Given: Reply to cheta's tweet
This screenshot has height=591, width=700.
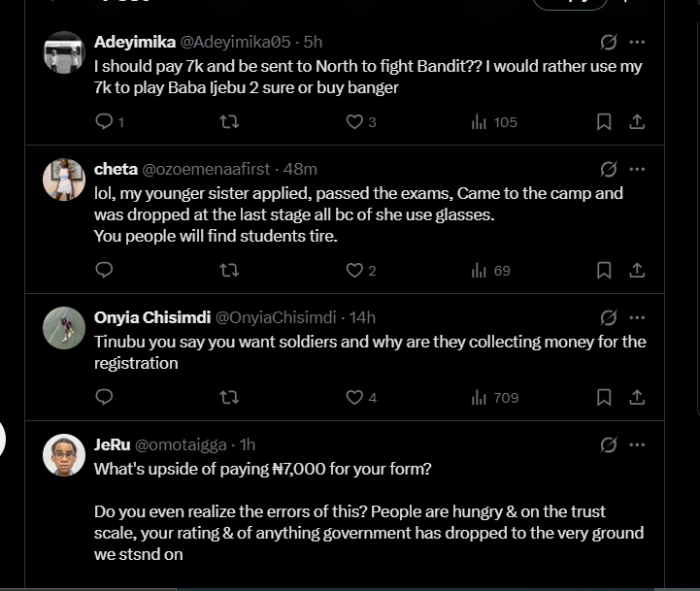Looking at the screenshot, I should tap(105, 271).
